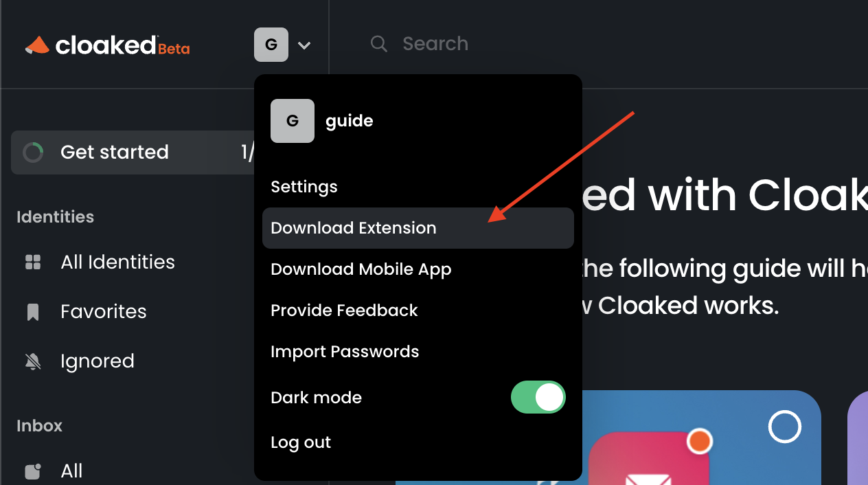The image size is (868, 485).
Task: Select the empty circle on blue card
Action: point(784,427)
